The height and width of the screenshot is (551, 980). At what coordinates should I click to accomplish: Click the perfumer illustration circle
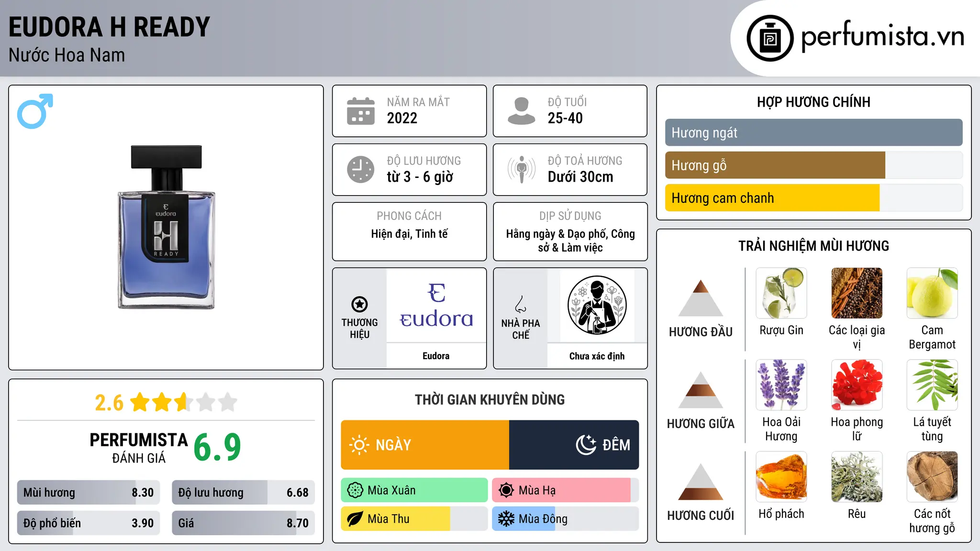597,305
